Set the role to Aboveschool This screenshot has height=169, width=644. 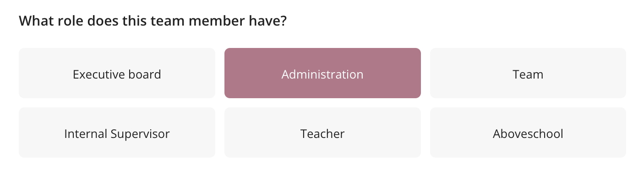[528, 132]
